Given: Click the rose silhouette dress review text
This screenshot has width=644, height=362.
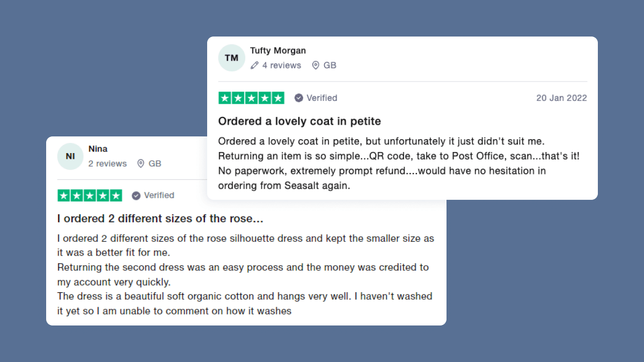Looking at the screenshot, I should click(245, 274).
